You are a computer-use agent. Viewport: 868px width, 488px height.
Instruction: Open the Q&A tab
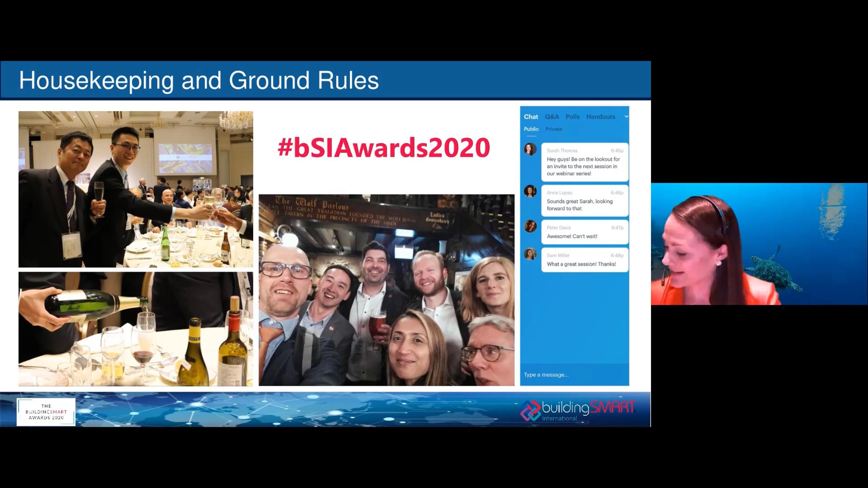click(552, 117)
